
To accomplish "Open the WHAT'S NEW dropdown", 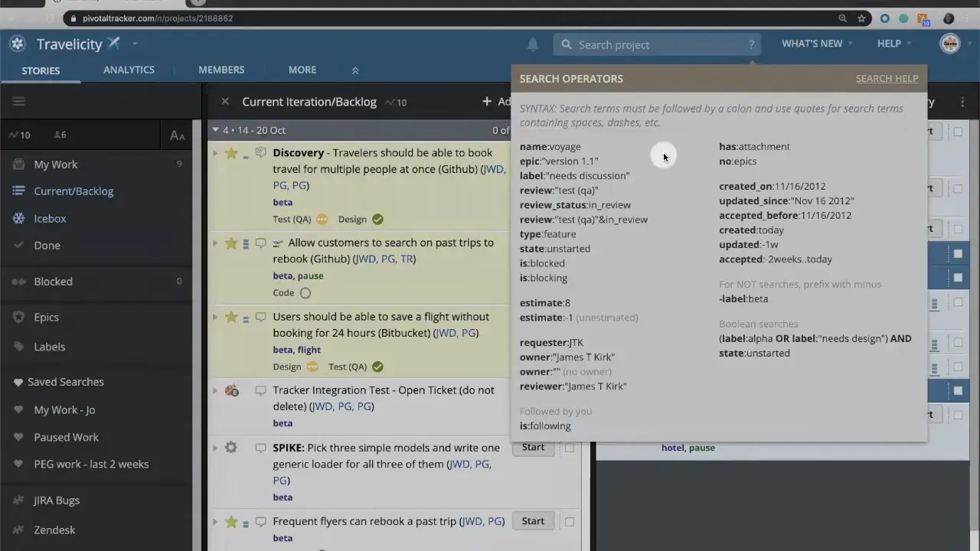I will (x=812, y=44).
